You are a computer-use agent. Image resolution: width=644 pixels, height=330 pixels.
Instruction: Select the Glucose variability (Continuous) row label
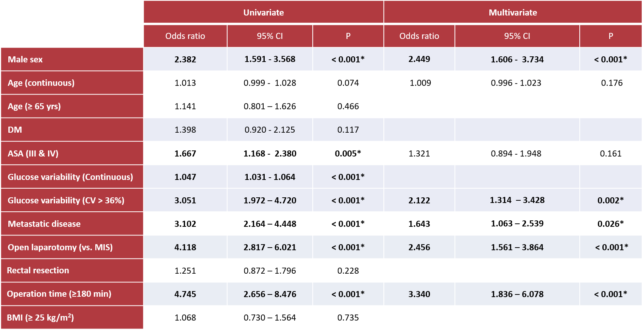(x=70, y=177)
